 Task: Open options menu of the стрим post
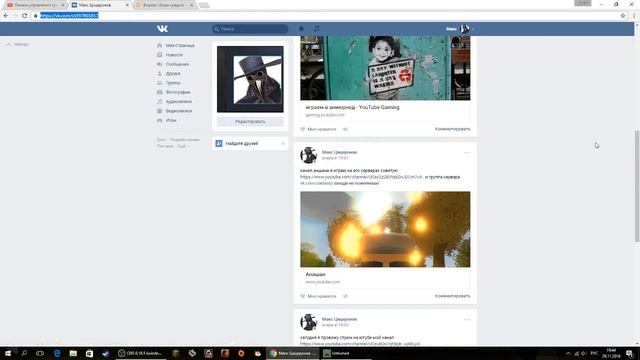coord(467,320)
